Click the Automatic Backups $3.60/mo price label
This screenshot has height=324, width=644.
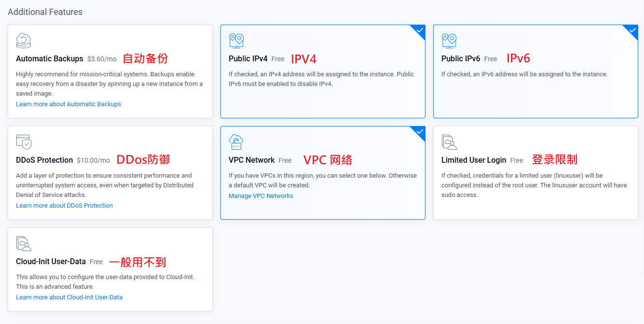[x=102, y=59]
